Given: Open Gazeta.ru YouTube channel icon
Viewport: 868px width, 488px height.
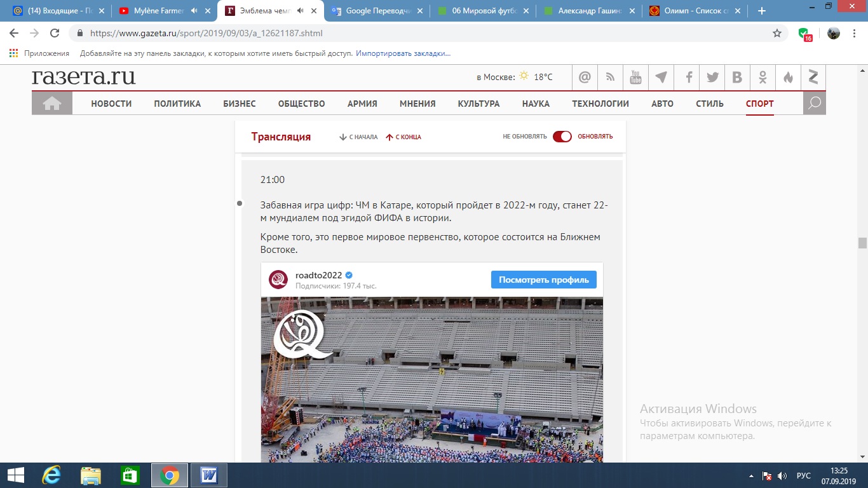Looking at the screenshot, I should click(x=635, y=78).
